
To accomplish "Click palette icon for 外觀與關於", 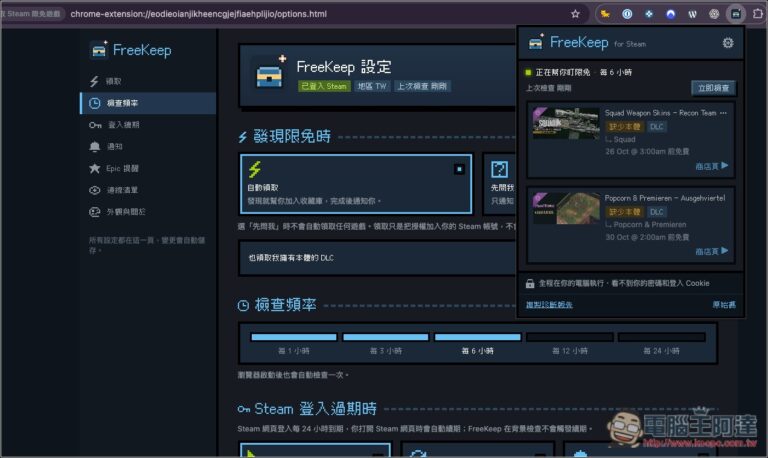I will point(95,212).
